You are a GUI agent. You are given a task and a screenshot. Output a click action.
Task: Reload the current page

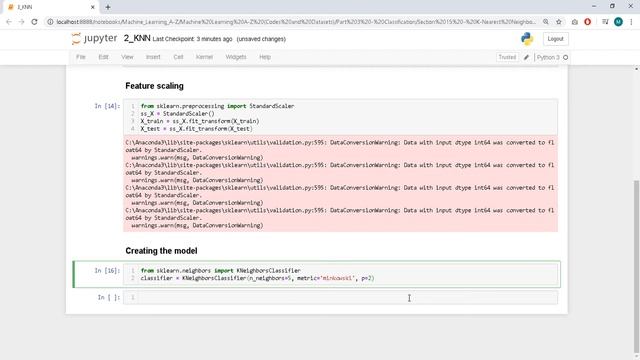click(x=34, y=22)
